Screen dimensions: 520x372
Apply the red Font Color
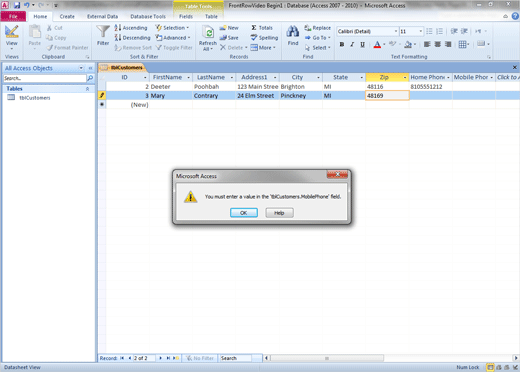pyautogui.click(x=377, y=44)
